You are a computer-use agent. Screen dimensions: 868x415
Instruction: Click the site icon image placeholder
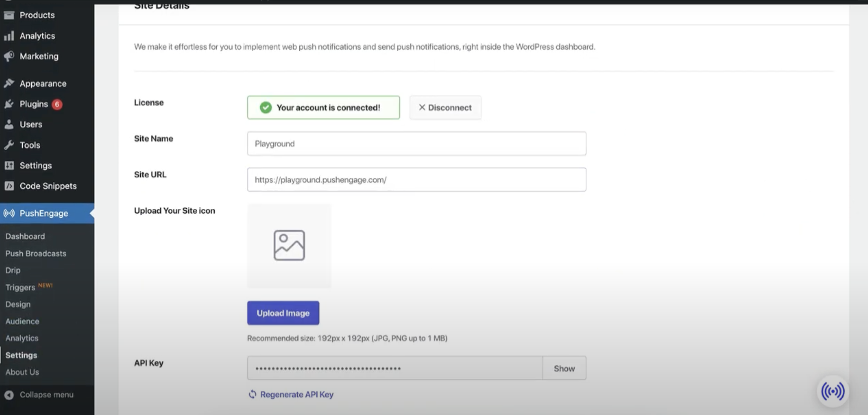pos(289,245)
